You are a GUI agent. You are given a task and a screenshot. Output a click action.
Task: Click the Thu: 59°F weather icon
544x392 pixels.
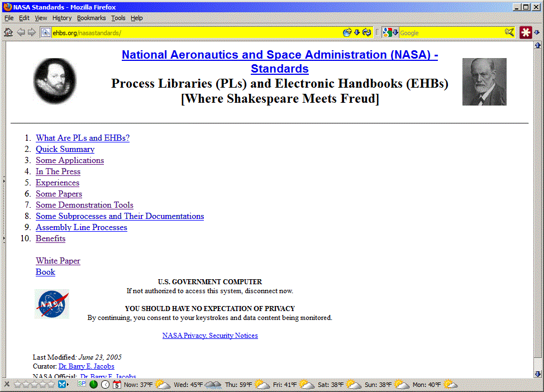coord(262,384)
